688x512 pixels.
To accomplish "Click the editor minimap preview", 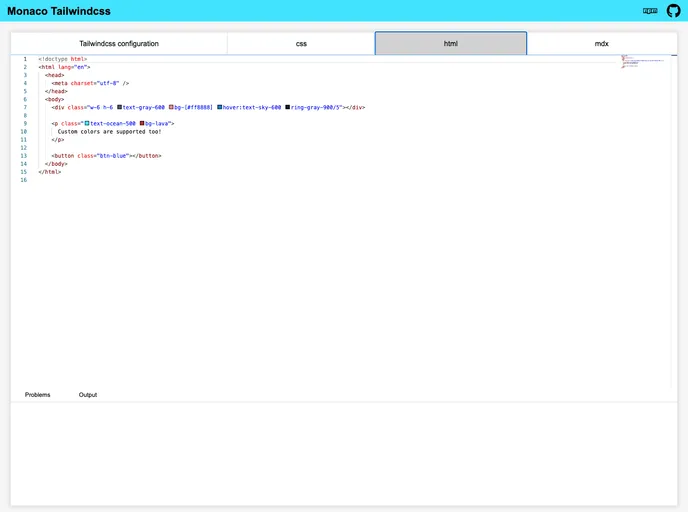I will click(x=643, y=61).
